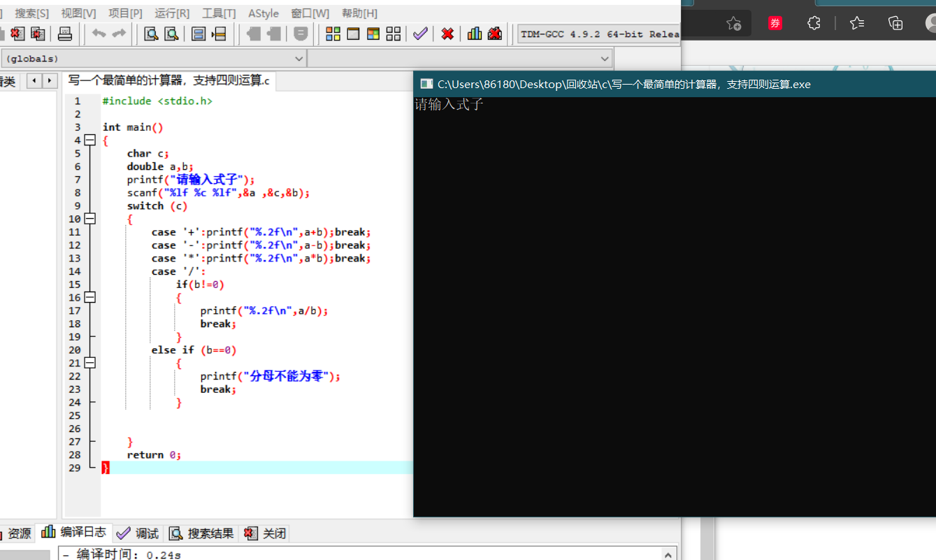Viewport: 936px width, 560px height.
Task: Click the Delete profiling information icon
Action: (495, 34)
